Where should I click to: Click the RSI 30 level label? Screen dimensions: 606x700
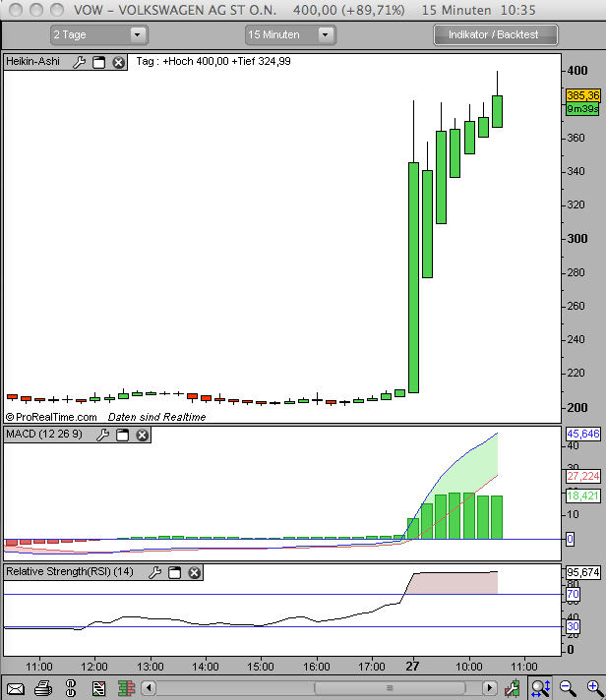573,627
